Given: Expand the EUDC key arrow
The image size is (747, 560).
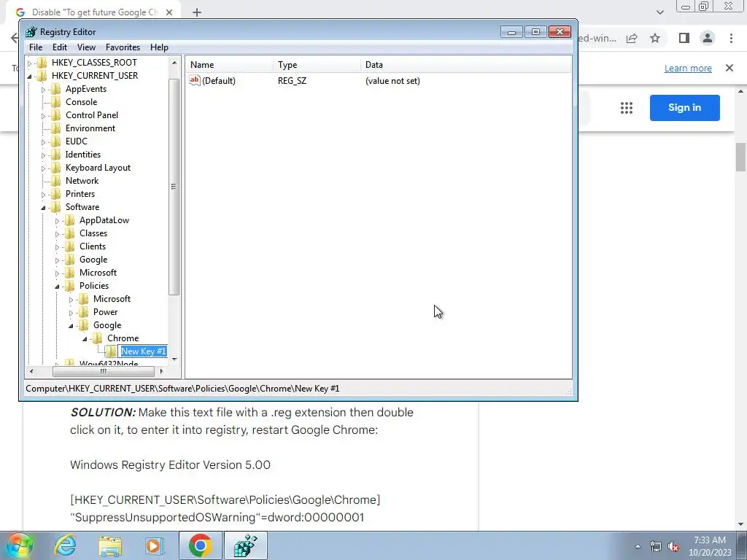Looking at the screenshot, I should 43,142.
